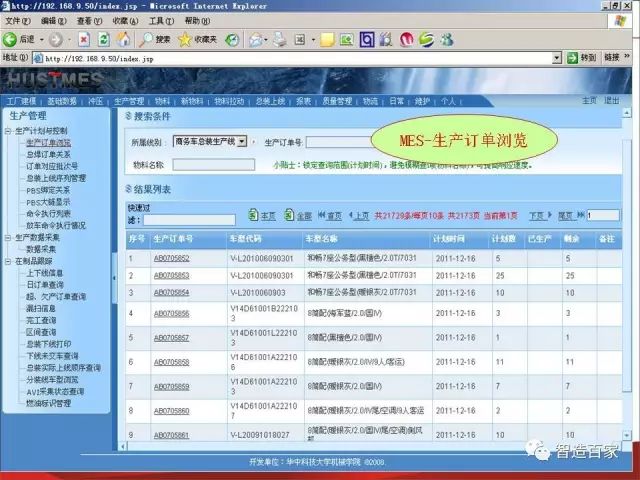
Task: Open the 所属线别 production line dropdown
Action: click(242, 142)
